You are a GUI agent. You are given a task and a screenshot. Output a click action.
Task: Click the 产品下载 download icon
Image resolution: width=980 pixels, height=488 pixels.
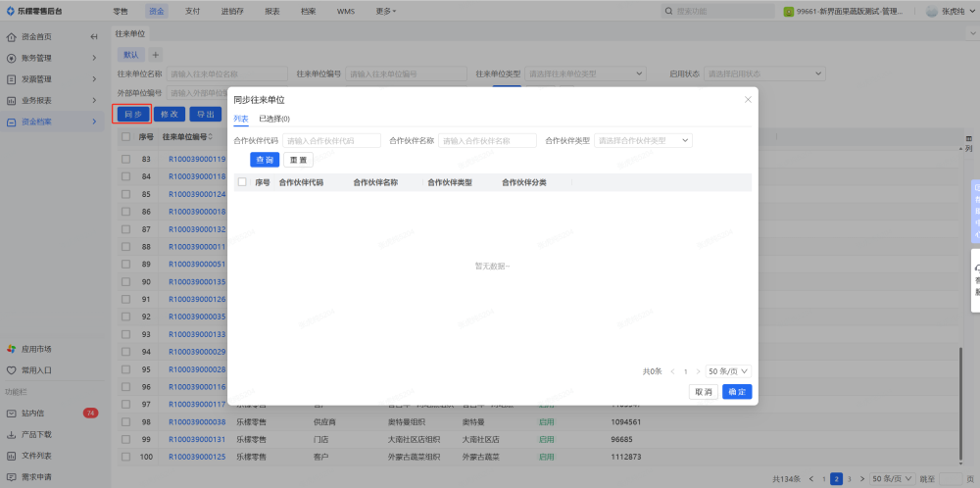(x=11, y=434)
